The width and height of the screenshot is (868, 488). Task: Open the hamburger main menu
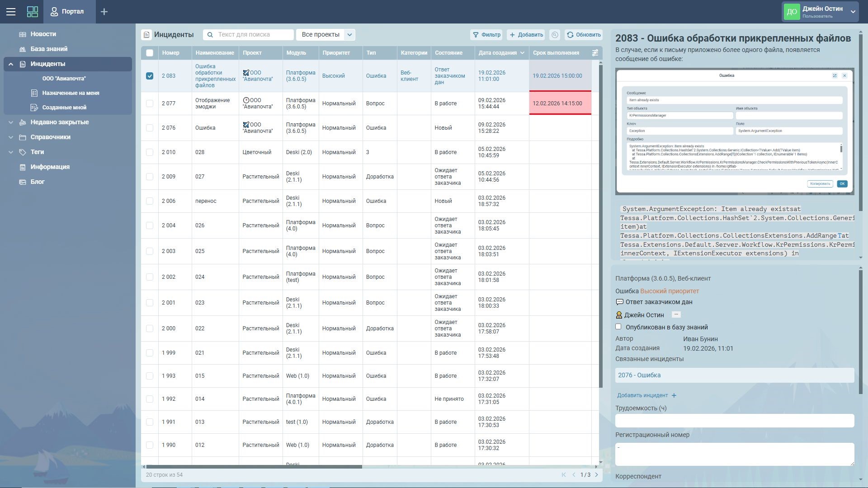point(11,12)
